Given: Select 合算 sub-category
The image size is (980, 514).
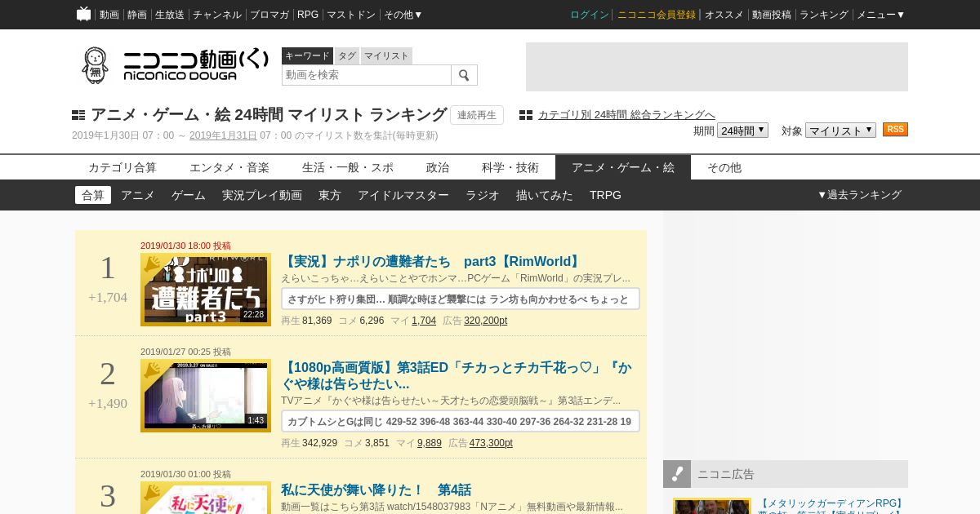Looking at the screenshot, I should pyautogui.click(x=93, y=195).
